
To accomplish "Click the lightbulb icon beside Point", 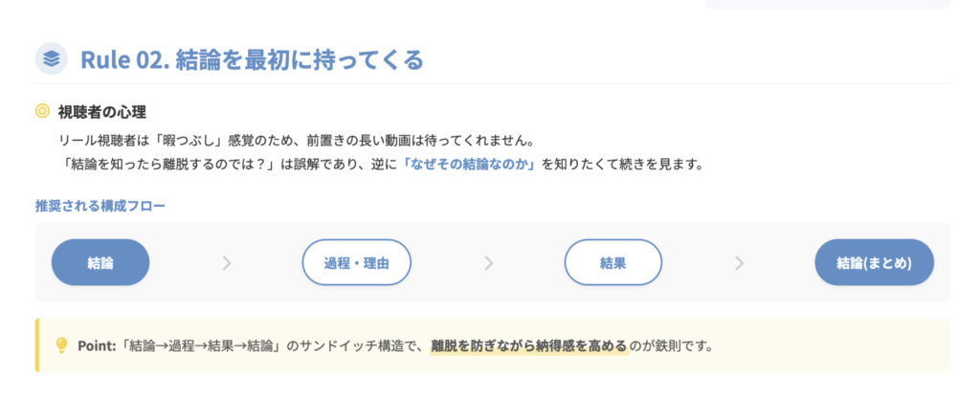I will tap(61, 345).
